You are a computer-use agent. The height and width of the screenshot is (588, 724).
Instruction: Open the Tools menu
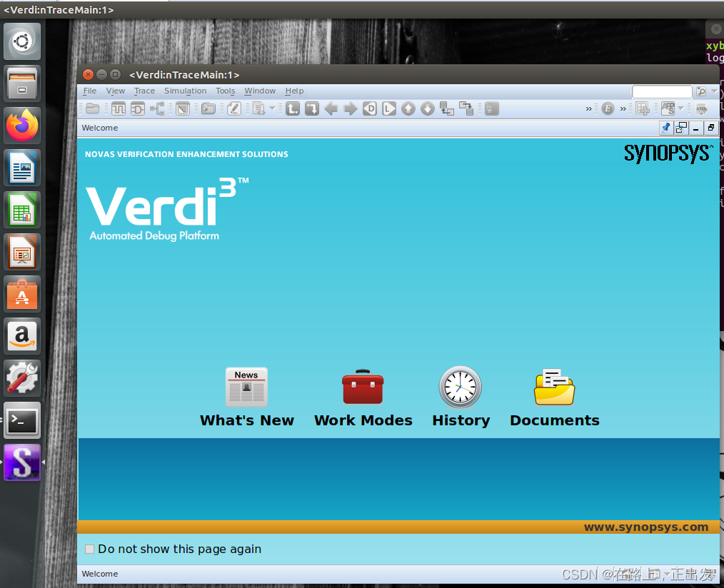tap(226, 91)
